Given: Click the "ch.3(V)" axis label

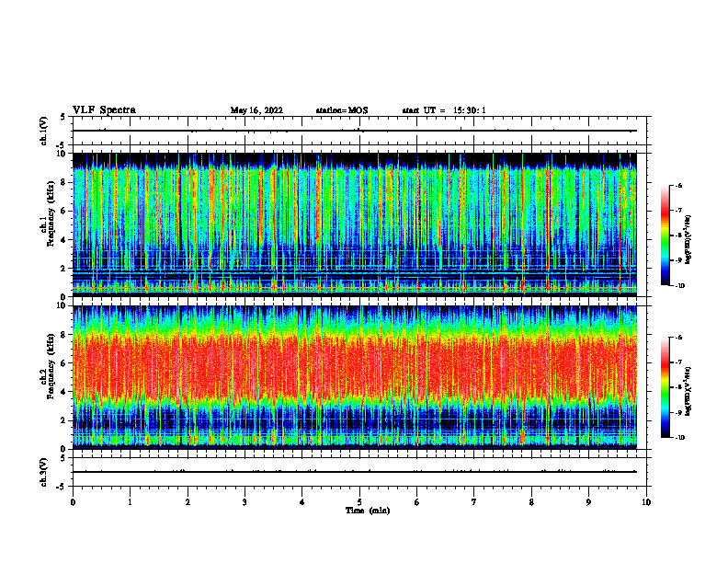Looking at the screenshot, I should pos(44,472).
